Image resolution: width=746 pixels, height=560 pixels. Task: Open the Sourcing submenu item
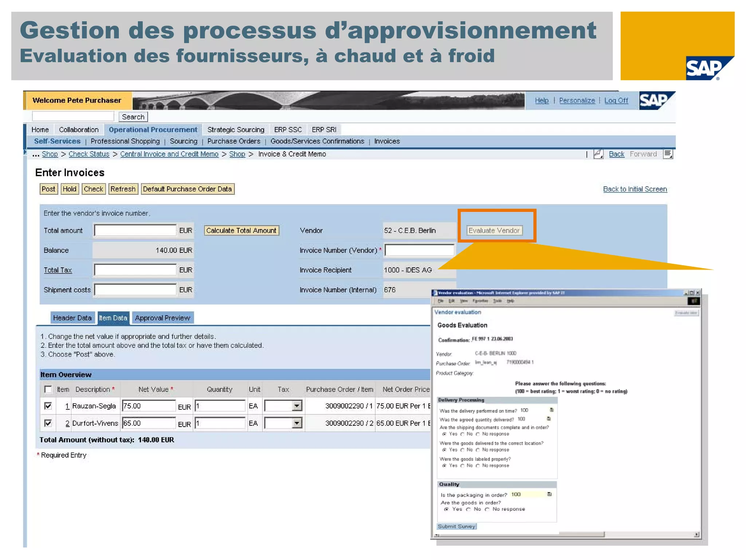click(184, 141)
